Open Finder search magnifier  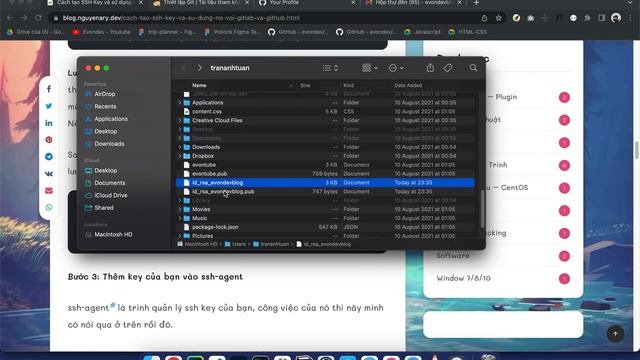pyautogui.click(x=473, y=68)
